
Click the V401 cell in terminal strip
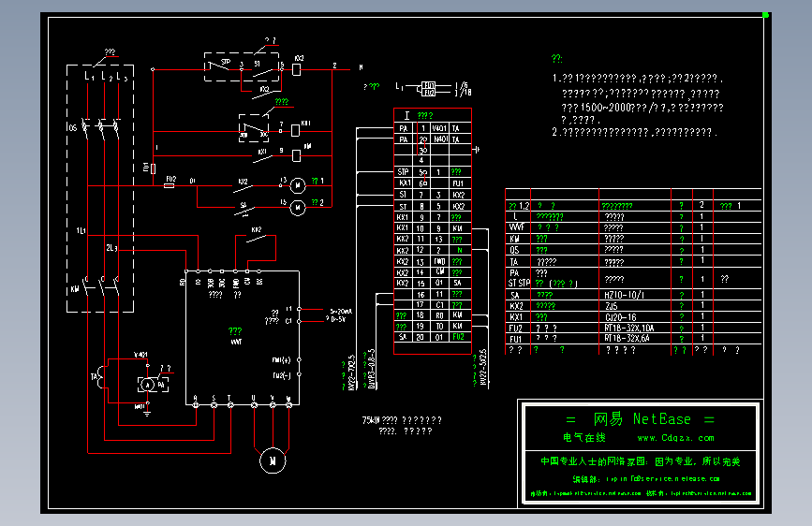pos(439,128)
